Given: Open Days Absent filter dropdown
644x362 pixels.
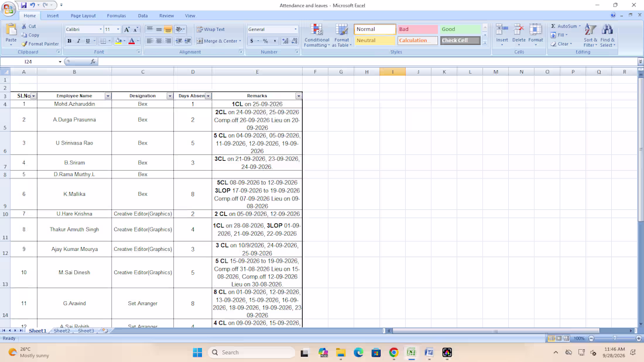Looking at the screenshot, I should tap(208, 96).
